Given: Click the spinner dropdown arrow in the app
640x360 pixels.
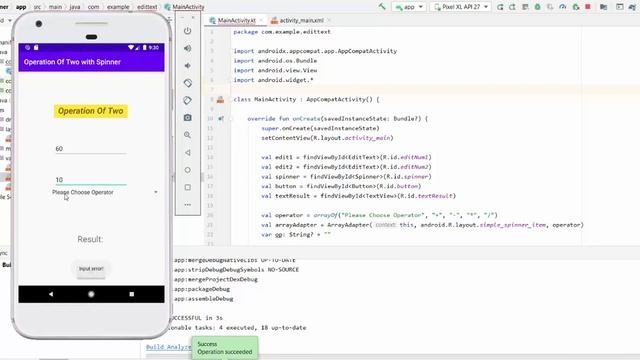Looking at the screenshot, I should pyautogui.click(x=156, y=192).
